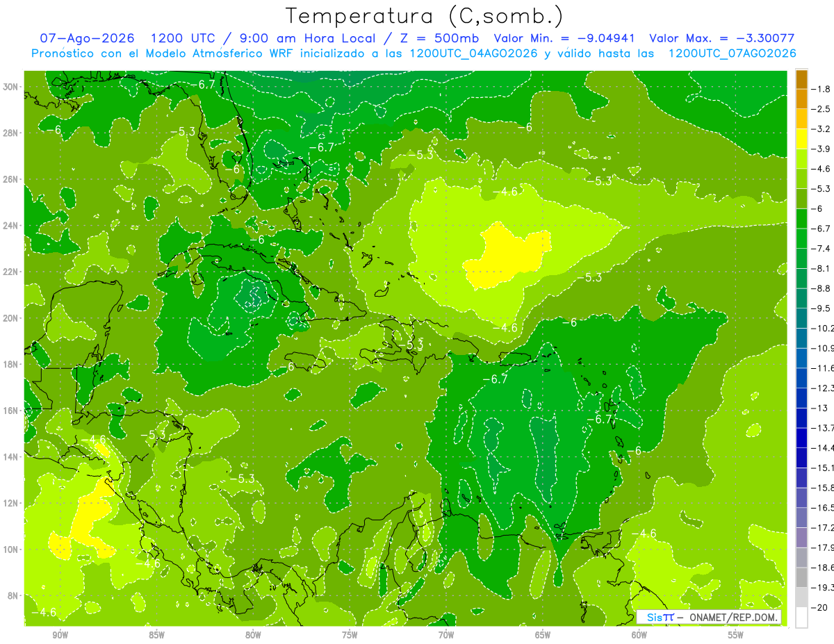Viewport: 834px width, 644px height.
Task: Click the latitude axis label "14N"
Action: (x=11, y=456)
